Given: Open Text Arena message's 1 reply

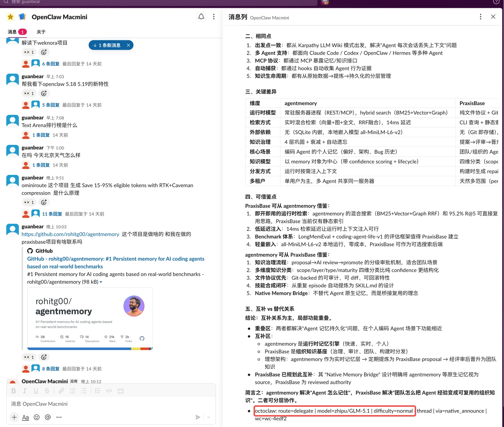Looking at the screenshot, I should click(x=41, y=135).
